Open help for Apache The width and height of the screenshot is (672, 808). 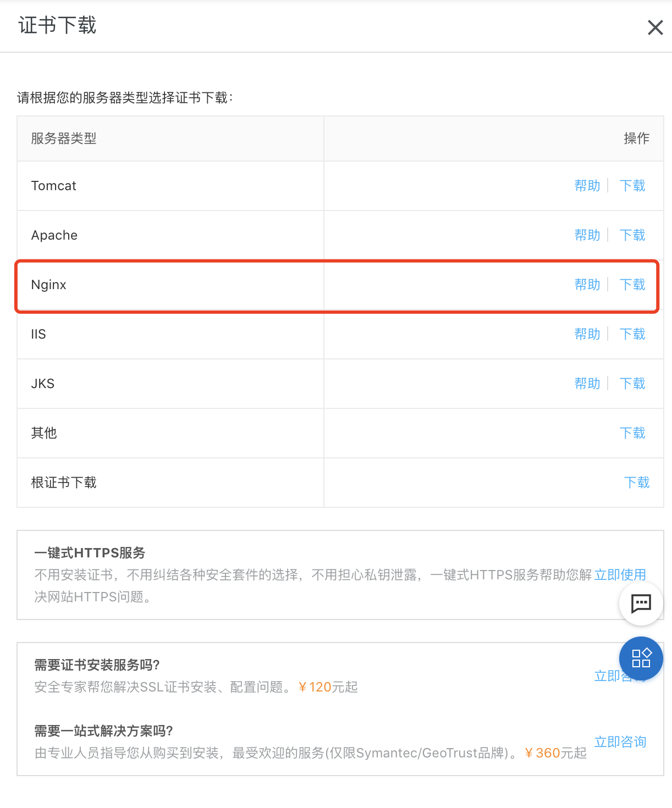coord(587,235)
